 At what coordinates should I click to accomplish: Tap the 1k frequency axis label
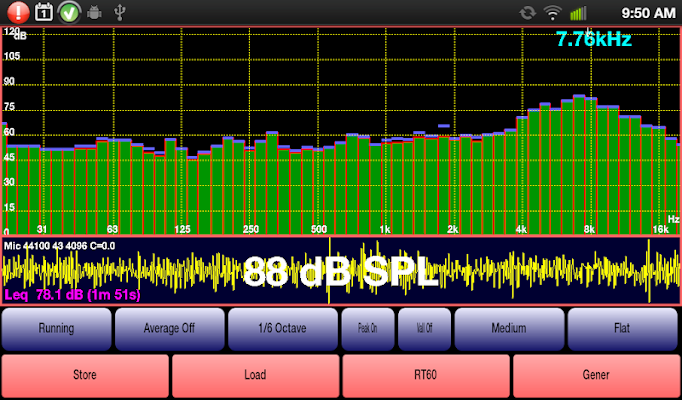click(385, 229)
